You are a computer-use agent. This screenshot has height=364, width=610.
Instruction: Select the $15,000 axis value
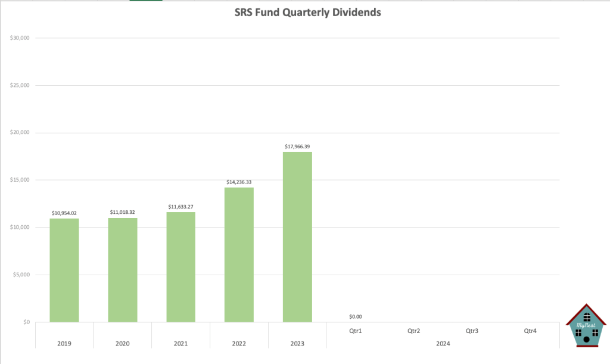[x=20, y=180]
